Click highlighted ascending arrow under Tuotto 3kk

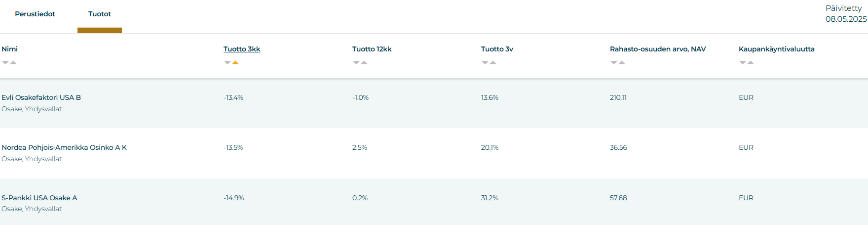coord(235,63)
